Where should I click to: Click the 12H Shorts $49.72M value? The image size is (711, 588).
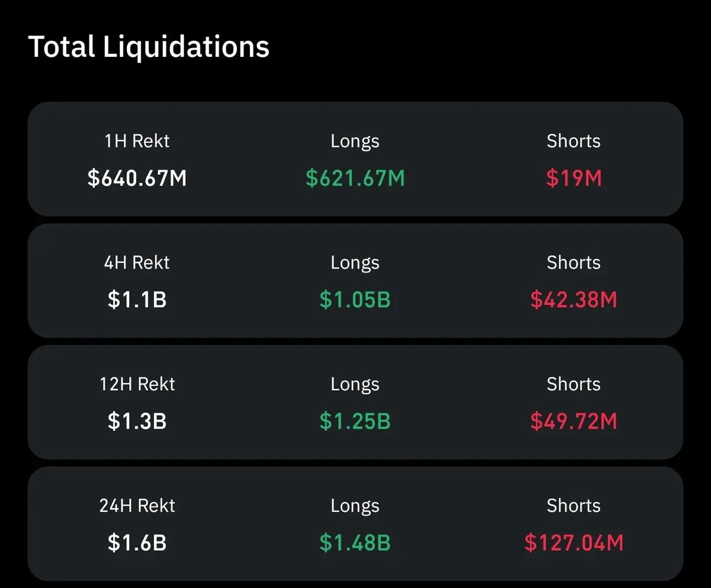point(574,421)
